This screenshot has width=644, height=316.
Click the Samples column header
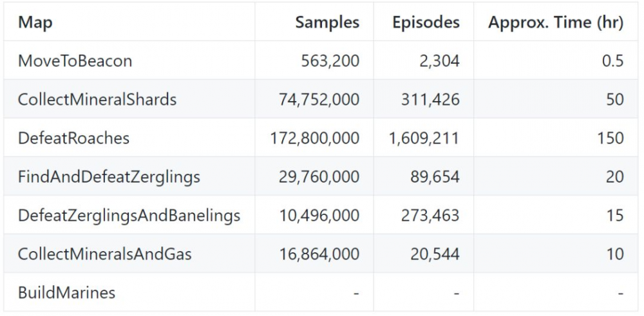[327, 23]
